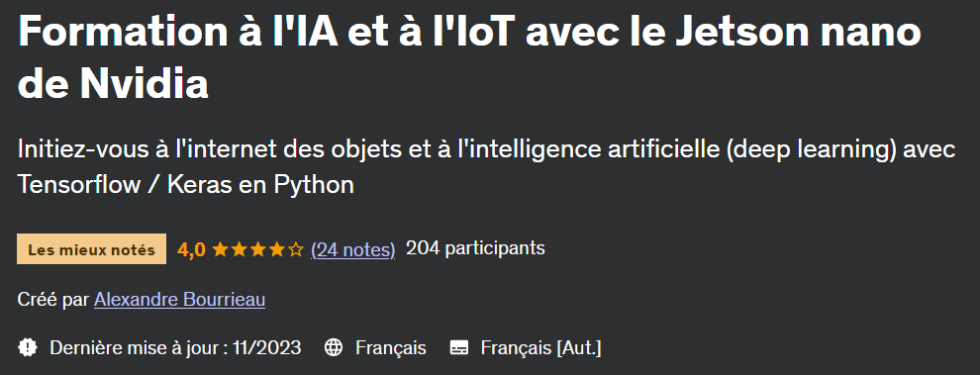Click the Dernière mise à jour 11/2023 text

pos(175,347)
